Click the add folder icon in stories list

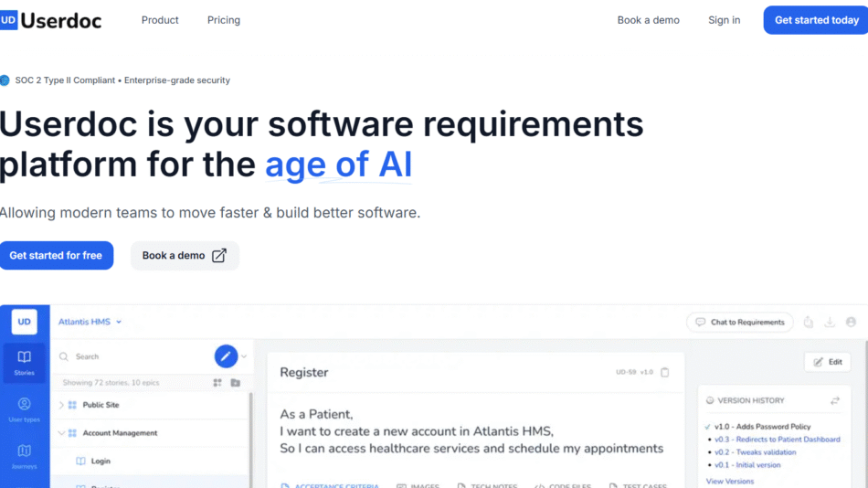(235, 383)
